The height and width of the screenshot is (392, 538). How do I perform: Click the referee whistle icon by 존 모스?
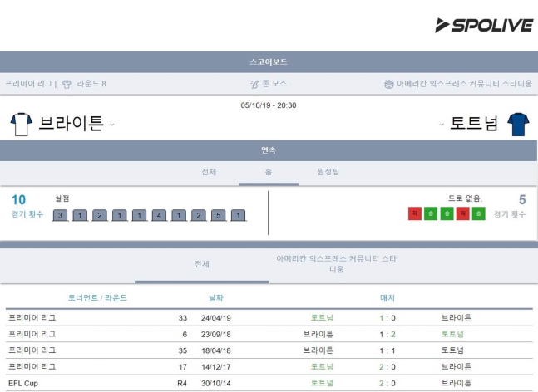254,84
